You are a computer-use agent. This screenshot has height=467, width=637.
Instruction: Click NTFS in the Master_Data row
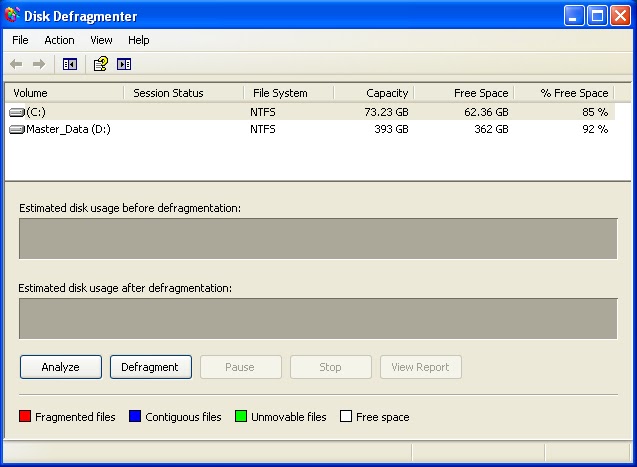point(263,130)
